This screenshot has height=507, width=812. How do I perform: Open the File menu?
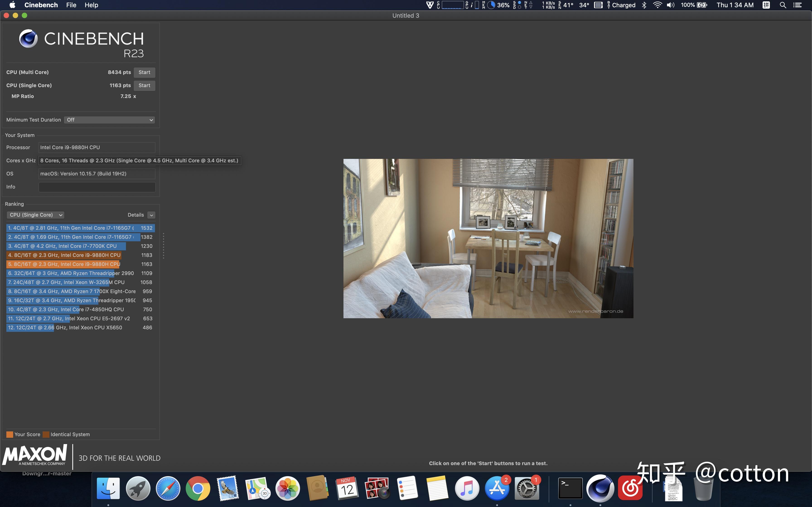71,5
